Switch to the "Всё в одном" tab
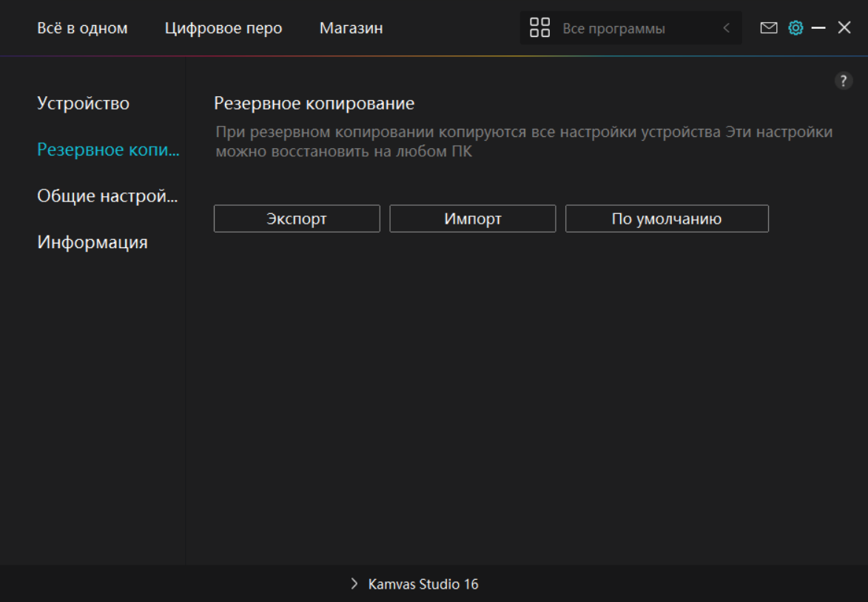The width and height of the screenshot is (868, 602). coord(82,28)
